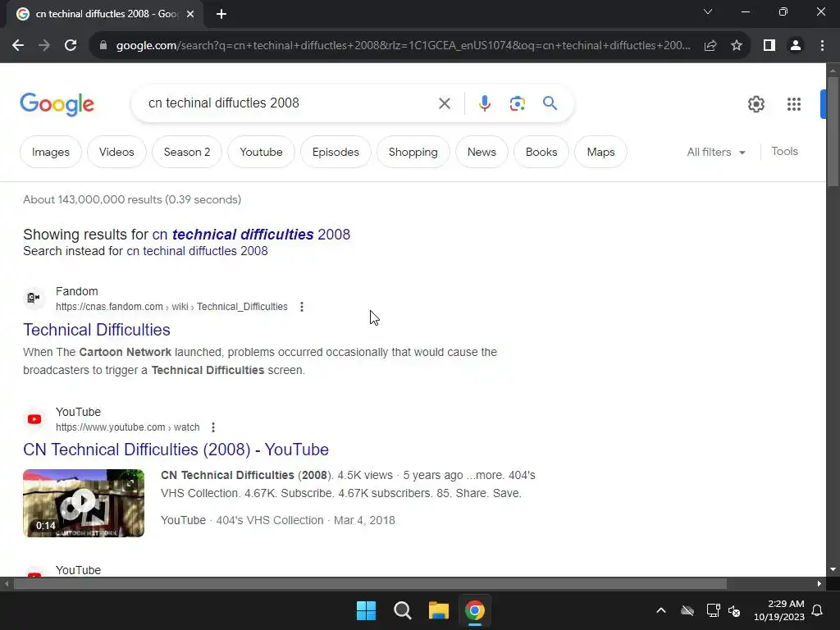Open Google logo homepage
The height and width of the screenshot is (630, 840).
coord(57,104)
